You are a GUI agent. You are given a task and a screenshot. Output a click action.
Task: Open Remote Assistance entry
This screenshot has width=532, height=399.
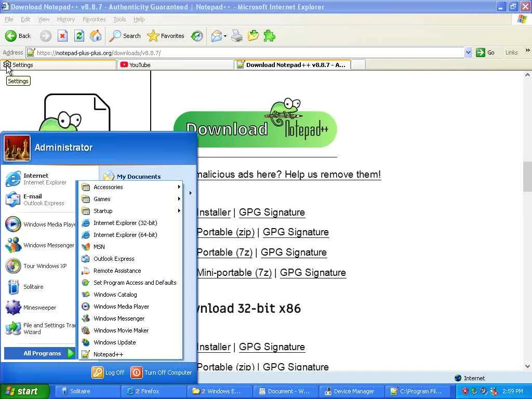[131, 271]
